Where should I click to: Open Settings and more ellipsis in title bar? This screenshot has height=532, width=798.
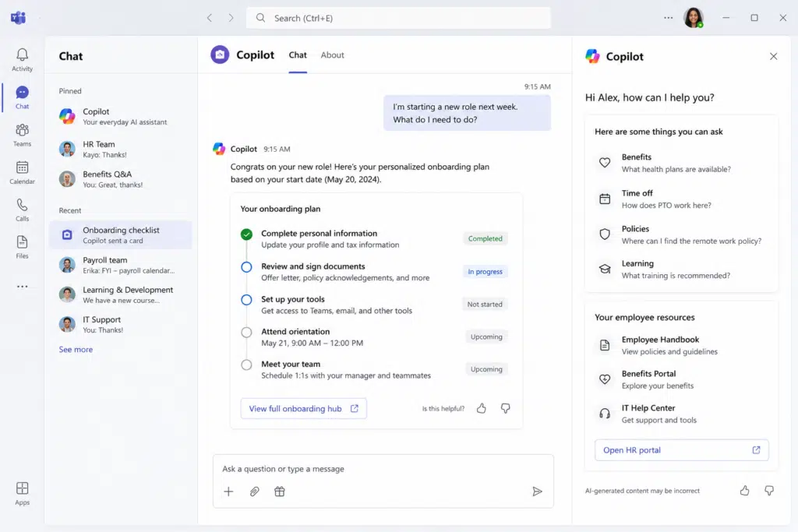point(668,18)
